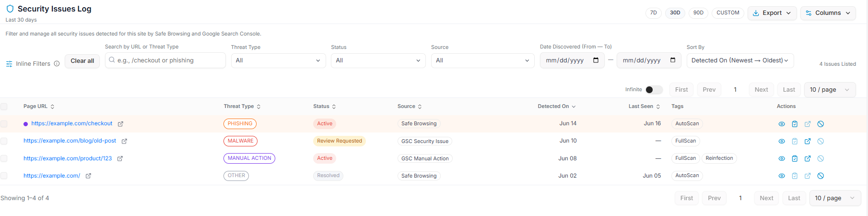This screenshot has width=868, height=216.
Task: Ignore the example.com/checkout issue via ban icon
Action: (821, 124)
